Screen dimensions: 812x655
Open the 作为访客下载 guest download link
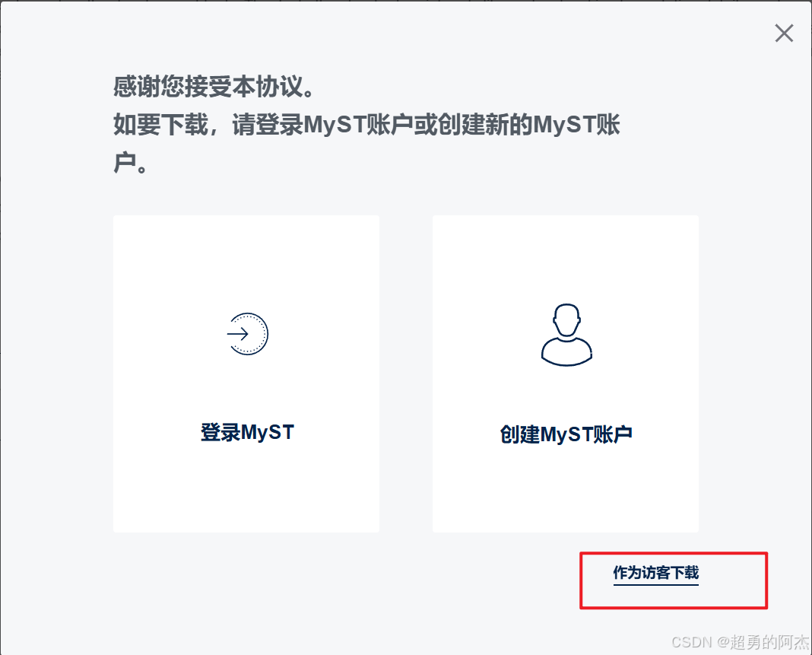(x=655, y=573)
